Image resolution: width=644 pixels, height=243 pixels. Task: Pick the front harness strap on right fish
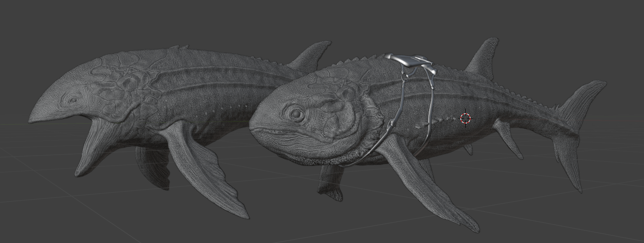point(396,110)
